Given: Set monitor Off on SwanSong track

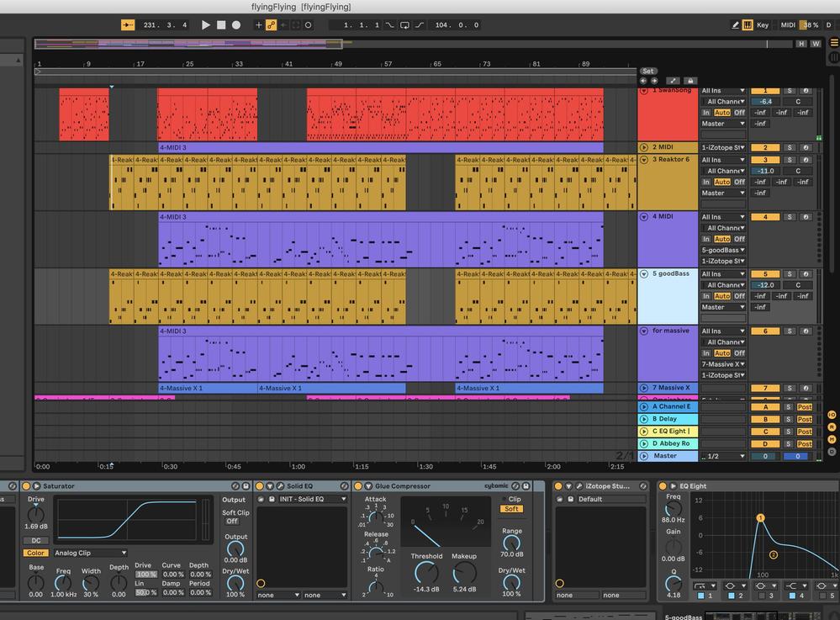Looking at the screenshot, I should (x=739, y=113).
